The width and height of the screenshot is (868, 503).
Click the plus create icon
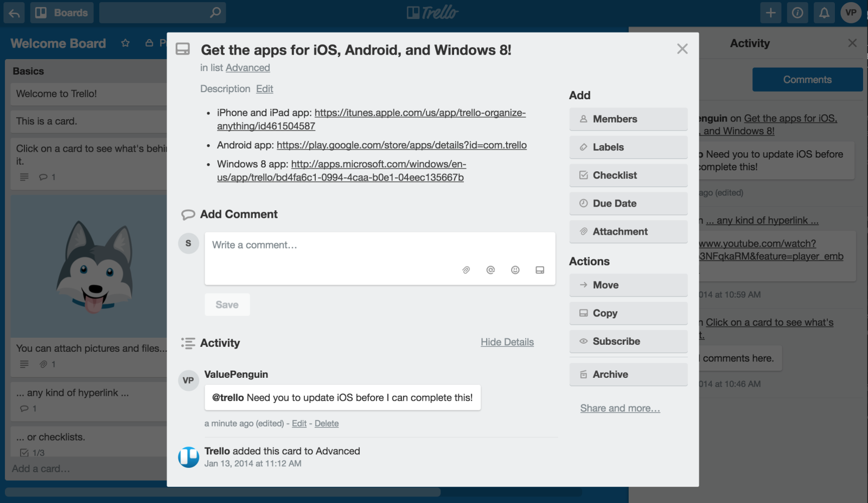[770, 12]
